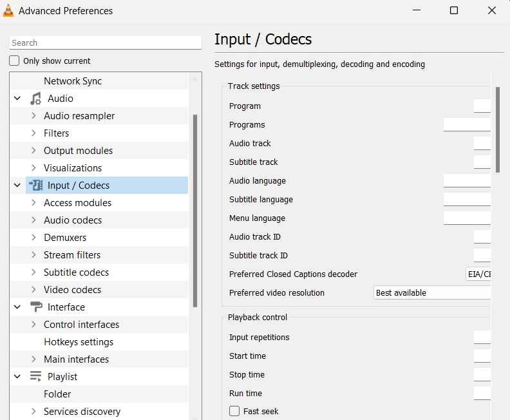
Task: Click the Audio language text field
Action: 467,180
